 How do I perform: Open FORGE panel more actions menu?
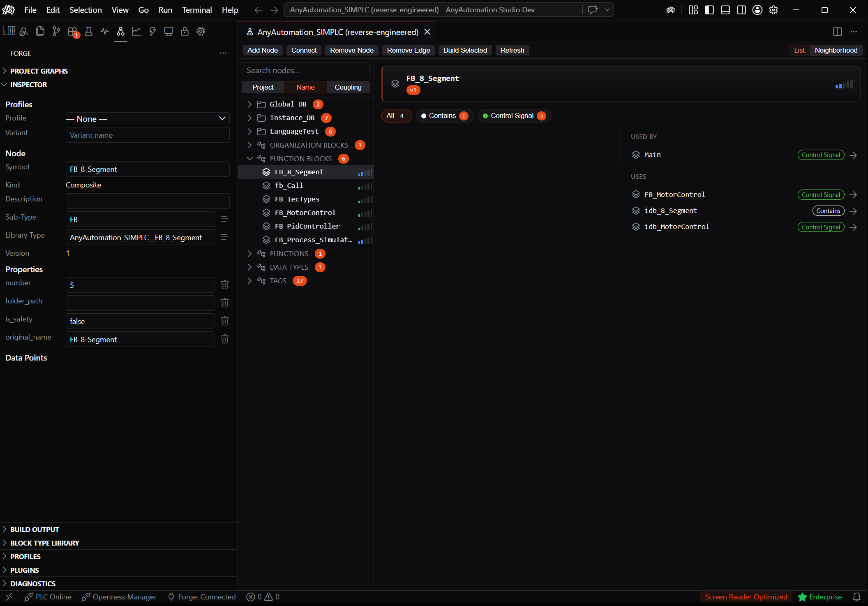coord(223,53)
